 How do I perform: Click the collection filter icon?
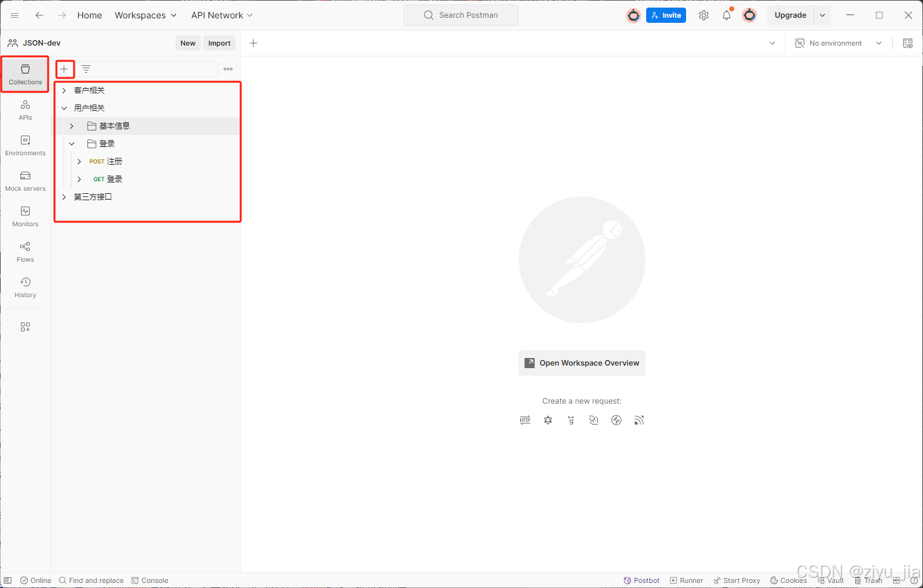86,69
